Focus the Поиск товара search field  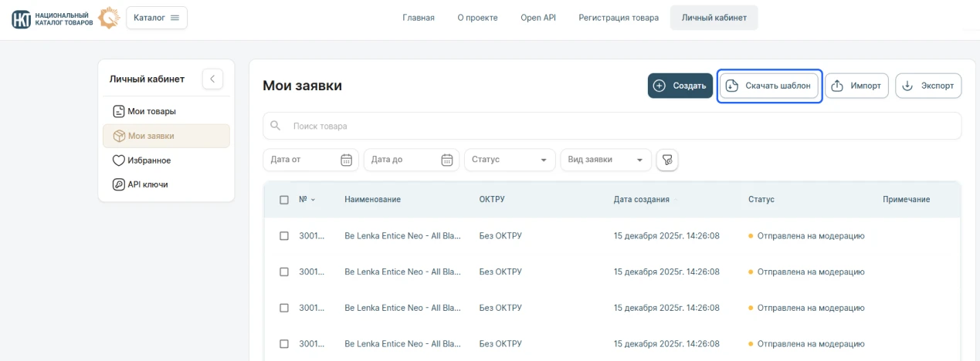pyautogui.click(x=618, y=126)
